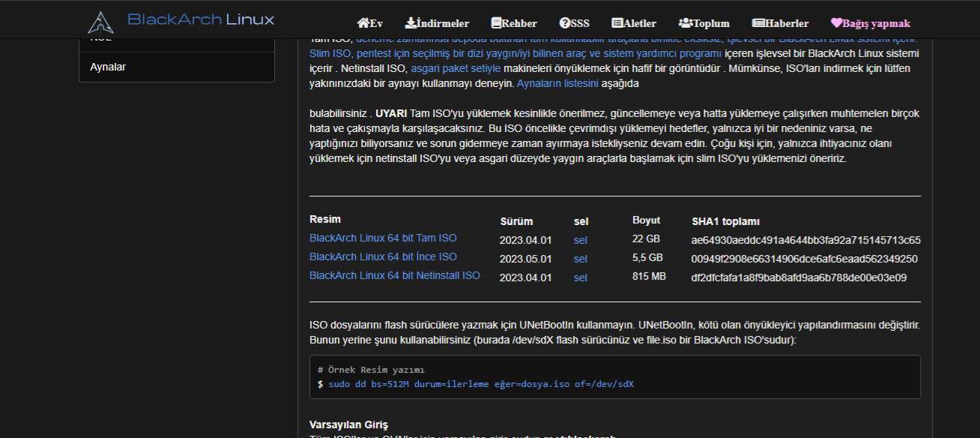980x438 pixels.
Task: Click the SHA1 toplamı column header
Action: pos(725,221)
